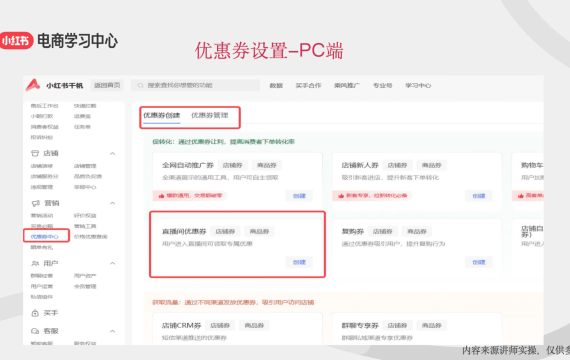This screenshot has width=570, height=360.
Task: Open the 乘风推广 top menu
Action: [x=347, y=85]
